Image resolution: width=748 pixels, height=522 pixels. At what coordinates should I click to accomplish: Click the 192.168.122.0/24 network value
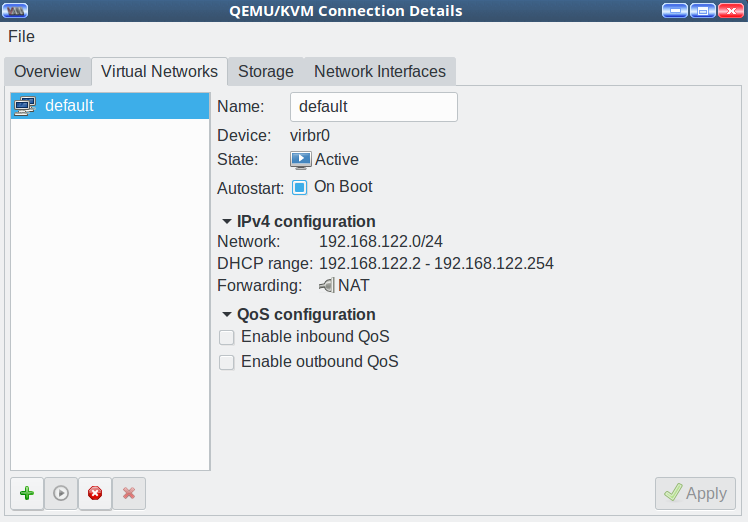[x=381, y=241]
